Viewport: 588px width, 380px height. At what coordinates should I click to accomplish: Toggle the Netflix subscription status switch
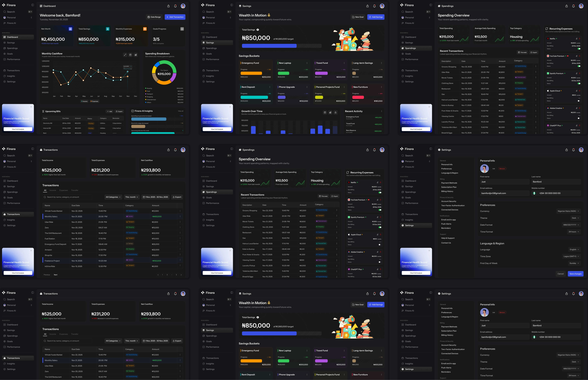579,49
